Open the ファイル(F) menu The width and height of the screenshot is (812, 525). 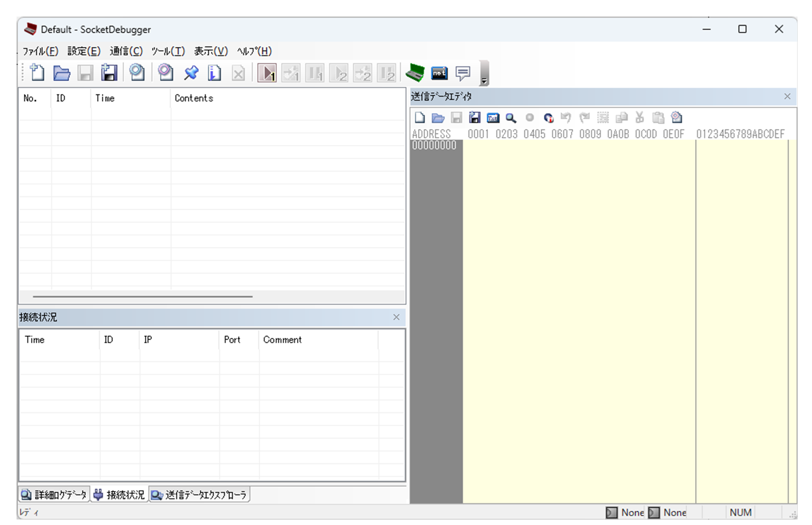tap(40, 51)
